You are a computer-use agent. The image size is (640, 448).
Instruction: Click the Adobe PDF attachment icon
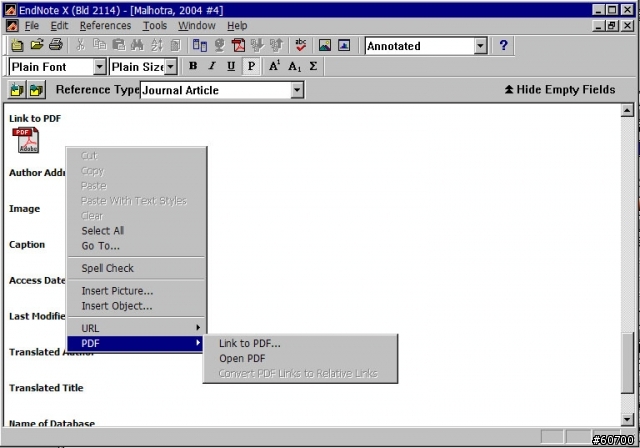[x=26, y=140]
